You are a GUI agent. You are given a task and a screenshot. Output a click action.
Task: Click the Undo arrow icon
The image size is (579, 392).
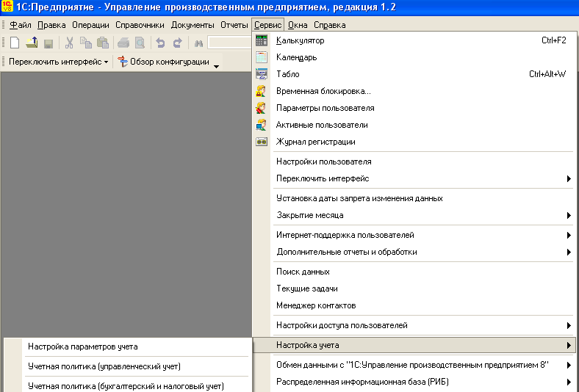pos(160,43)
